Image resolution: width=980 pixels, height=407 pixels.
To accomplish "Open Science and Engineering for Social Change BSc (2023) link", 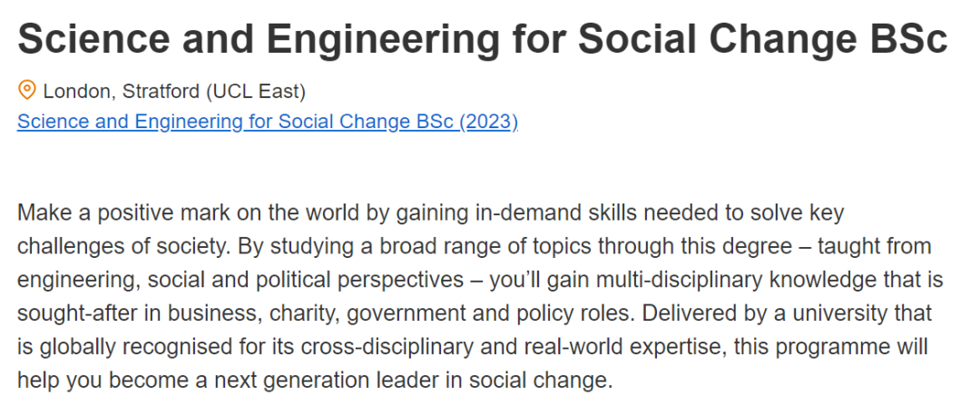I will (x=268, y=122).
